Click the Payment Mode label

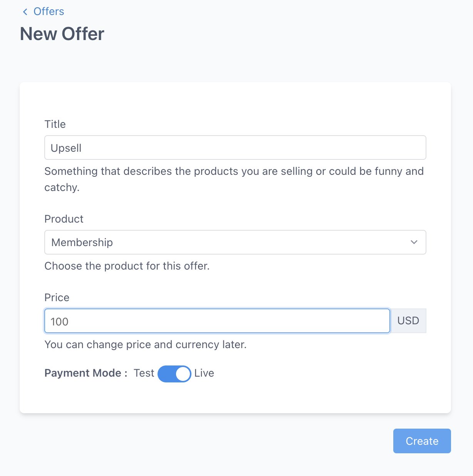click(x=83, y=373)
